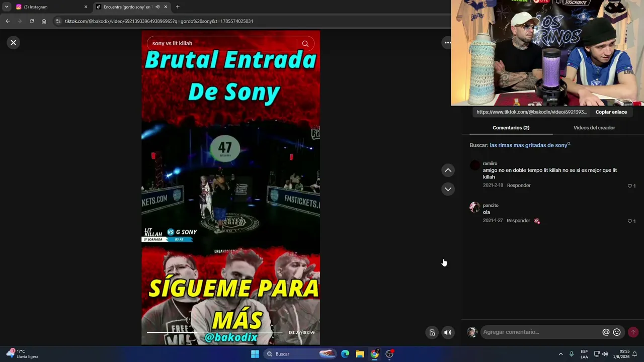Close the Instagram browser tab

click(86, 7)
